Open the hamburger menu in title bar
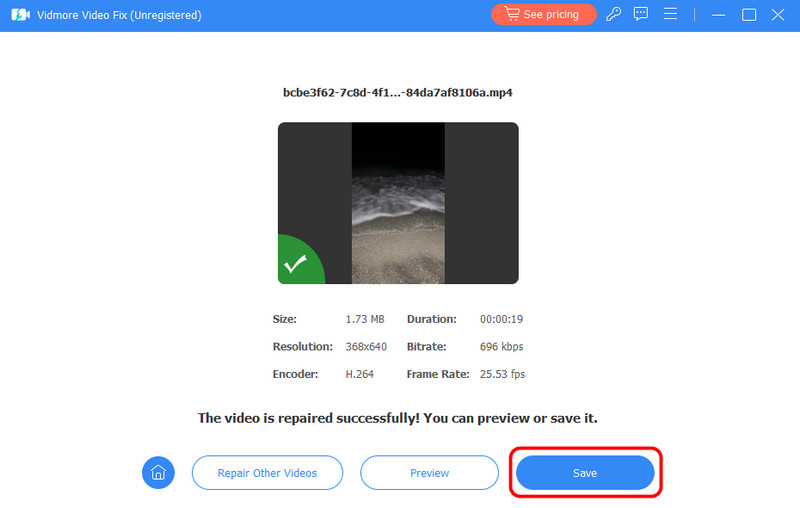 [671, 15]
